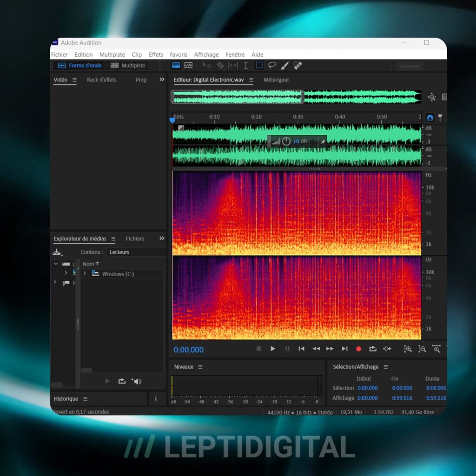Toggle snapping magnet icon

[430, 118]
